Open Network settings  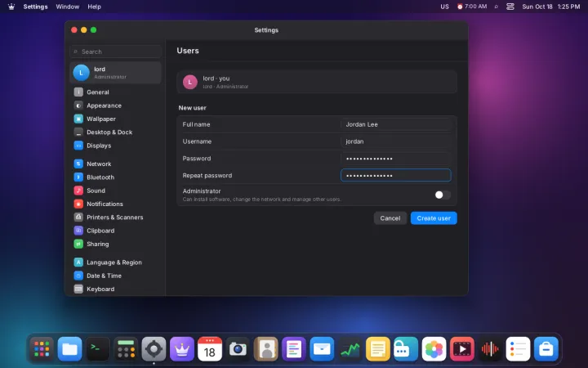pyautogui.click(x=115, y=164)
